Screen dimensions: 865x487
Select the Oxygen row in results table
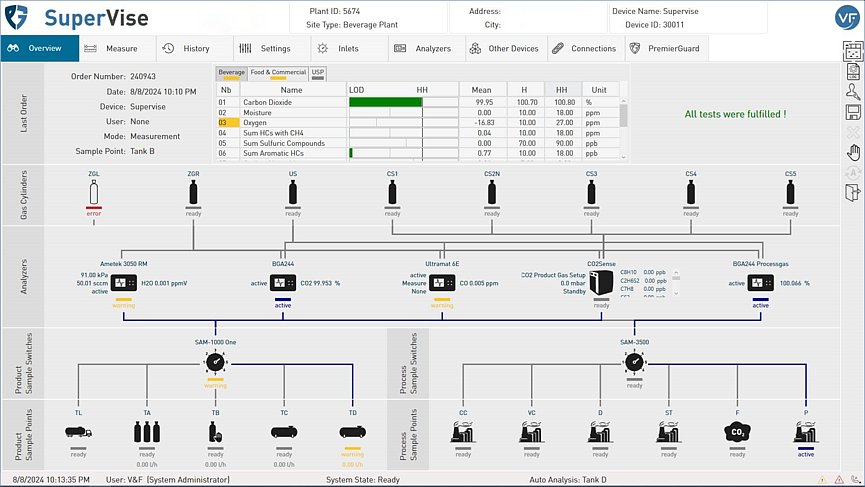point(257,123)
